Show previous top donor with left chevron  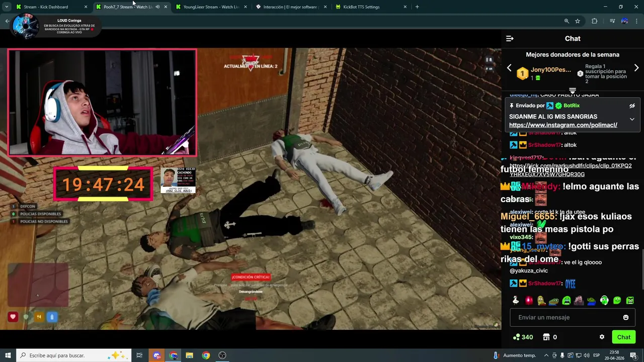click(509, 68)
